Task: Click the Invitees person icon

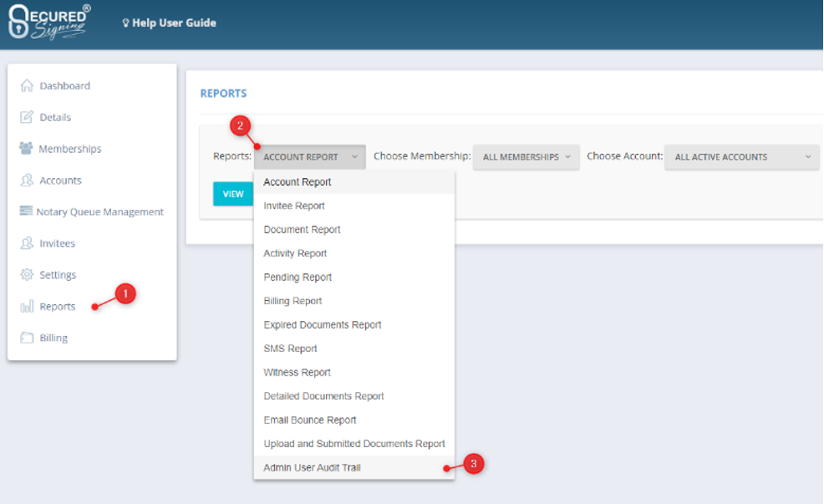Action: (27, 243)
